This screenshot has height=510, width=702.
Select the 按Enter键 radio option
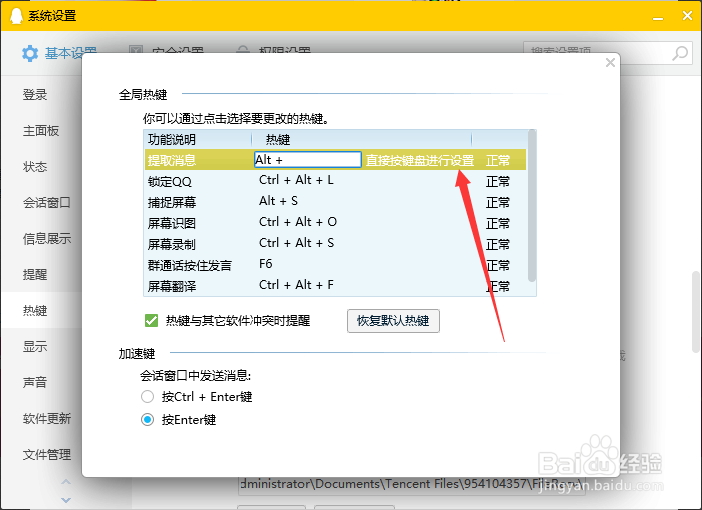[x=147, y=420]
